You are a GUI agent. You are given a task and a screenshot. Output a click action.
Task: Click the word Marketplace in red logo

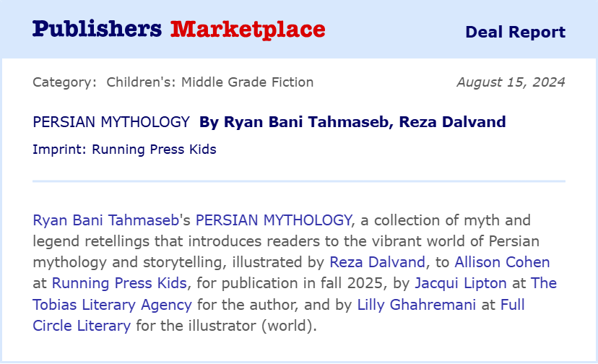(248, 30)
